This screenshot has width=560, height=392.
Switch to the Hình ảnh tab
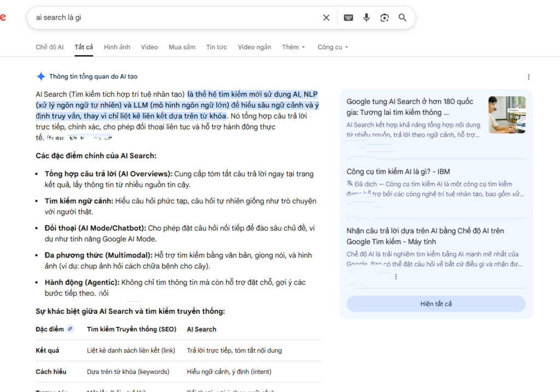tap(117, 47)
